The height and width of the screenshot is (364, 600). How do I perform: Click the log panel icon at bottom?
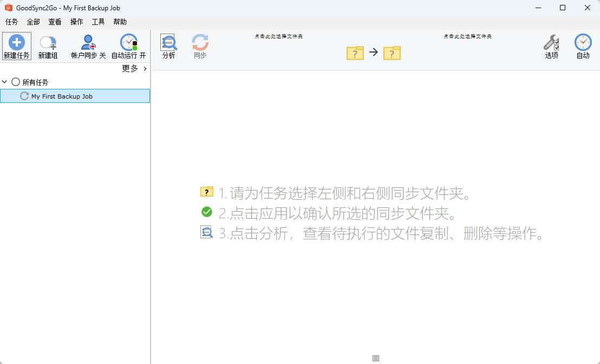376,358
